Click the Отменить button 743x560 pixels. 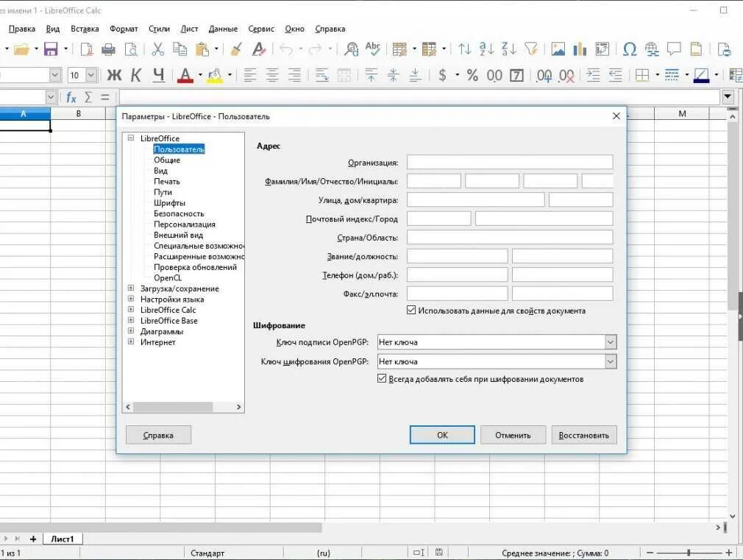point(513,435)
